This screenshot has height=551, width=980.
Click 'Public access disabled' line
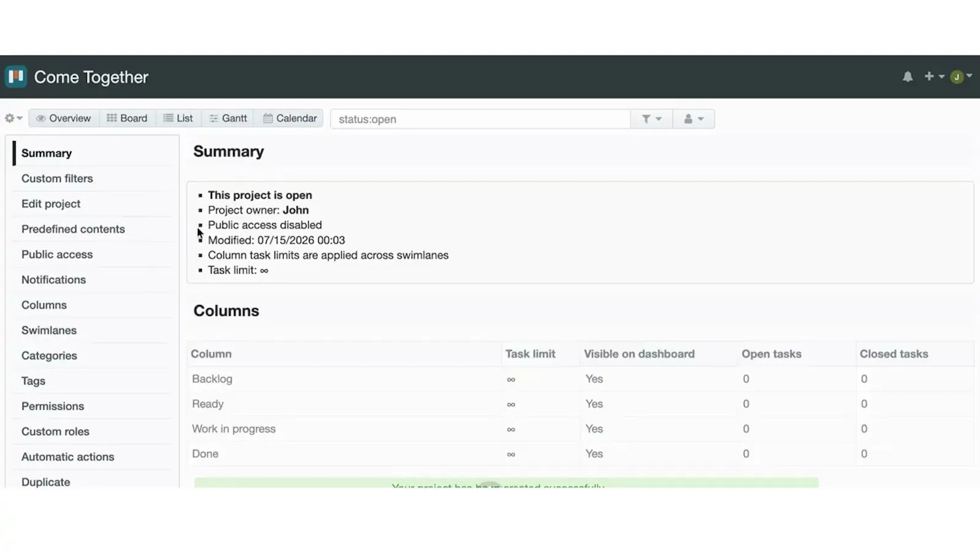pos(265,225)
